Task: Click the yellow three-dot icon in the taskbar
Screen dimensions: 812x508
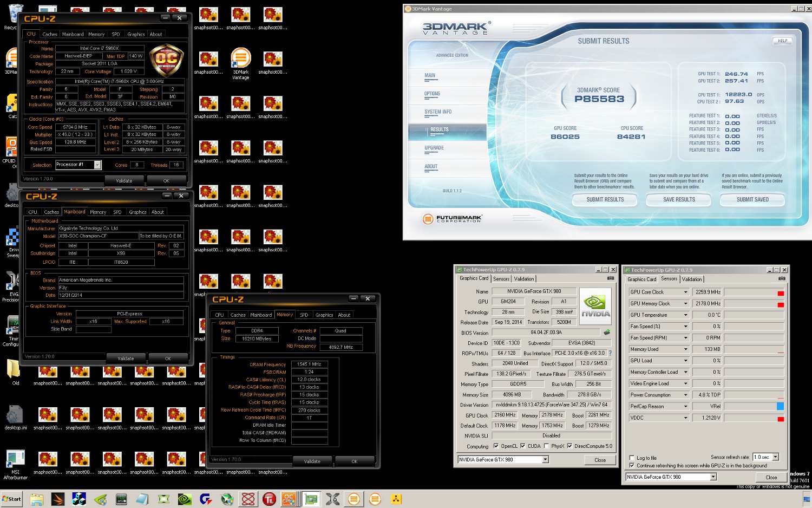Action: pos(396,499)
